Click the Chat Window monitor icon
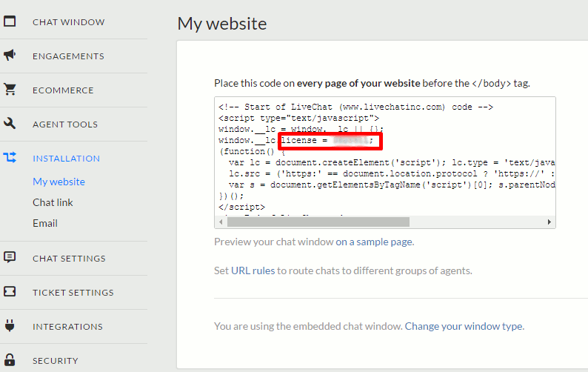Image resolution: width=588 pixels, height=372 pixels. click(x=10, y=21)
